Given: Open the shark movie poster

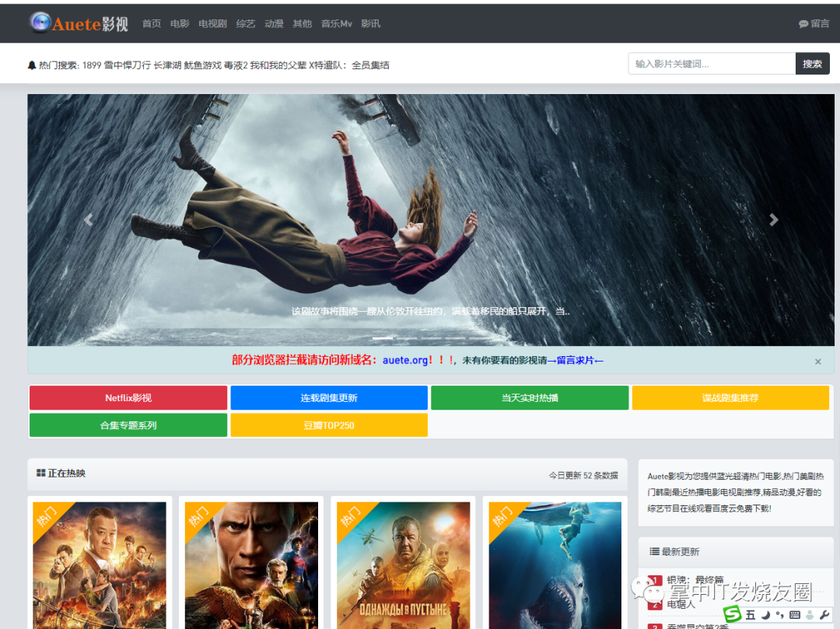Looking at the screenshot, I should tap(555, 565).
